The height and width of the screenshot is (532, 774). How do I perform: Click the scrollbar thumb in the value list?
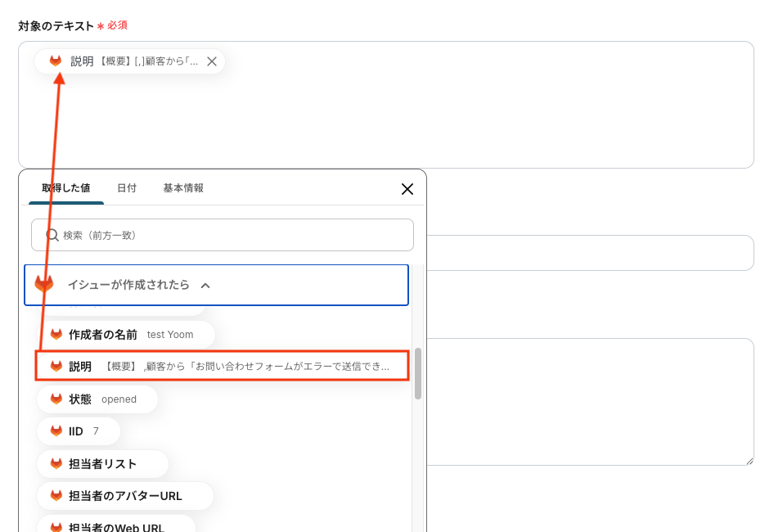[x=418, y=373]
